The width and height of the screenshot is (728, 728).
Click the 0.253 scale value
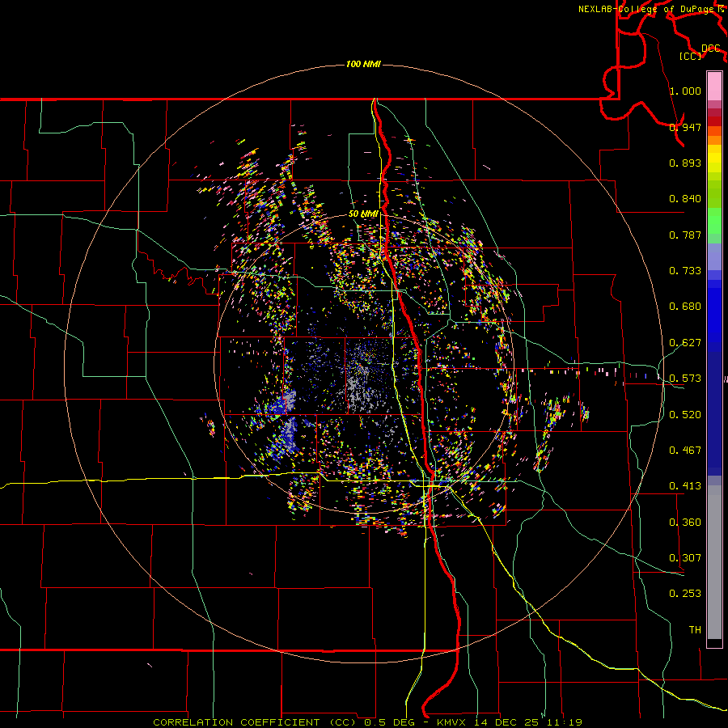pyautogui.click(x=685, y=594)
